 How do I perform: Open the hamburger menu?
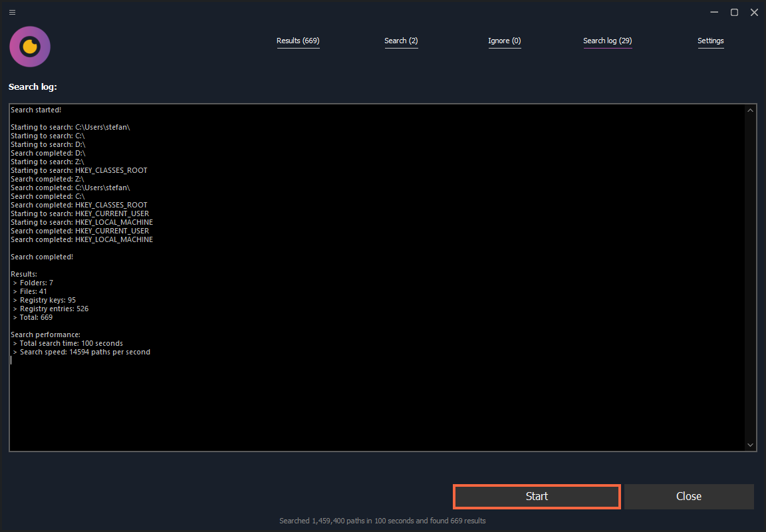tap(11, 11)
